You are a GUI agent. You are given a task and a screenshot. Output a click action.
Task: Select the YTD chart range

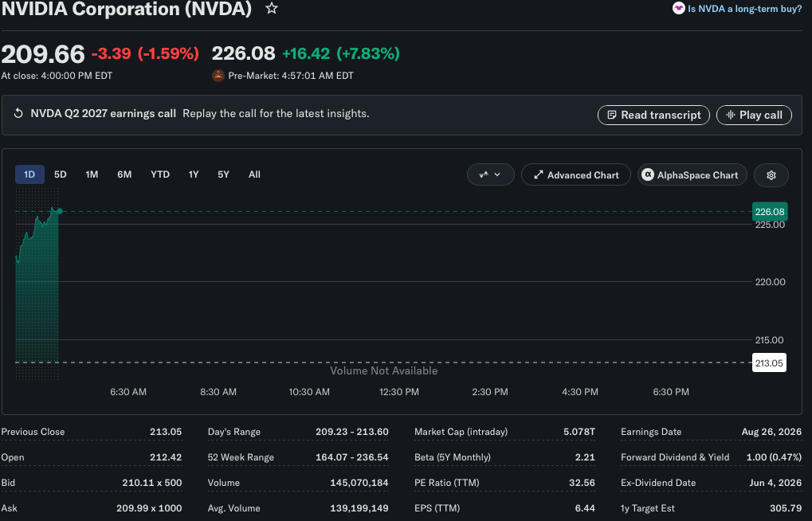tap(160, 174)
